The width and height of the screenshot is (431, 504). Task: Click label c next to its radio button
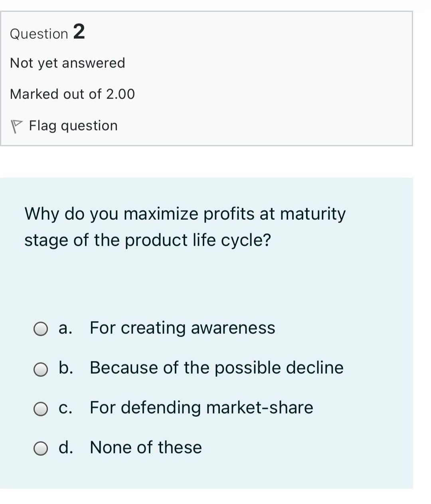(66, 408)
